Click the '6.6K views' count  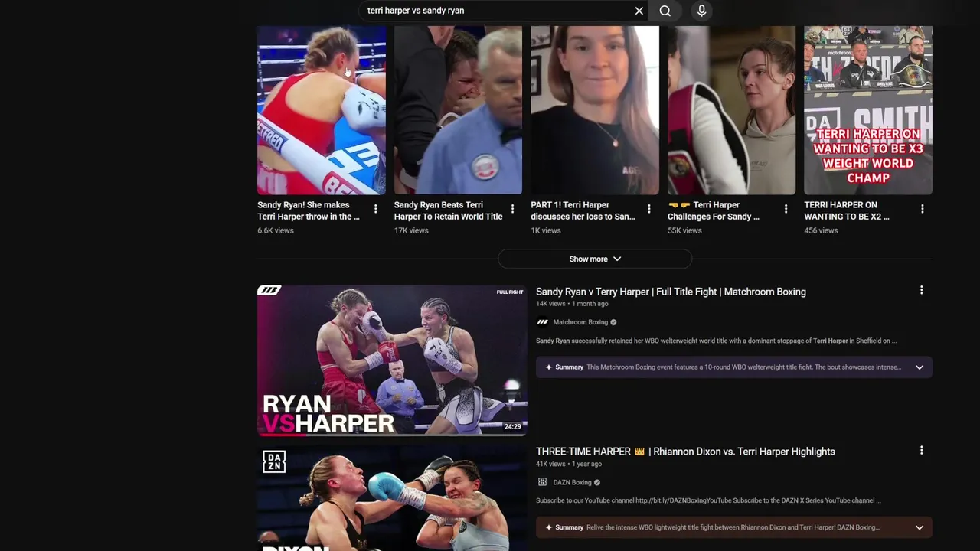276,230
